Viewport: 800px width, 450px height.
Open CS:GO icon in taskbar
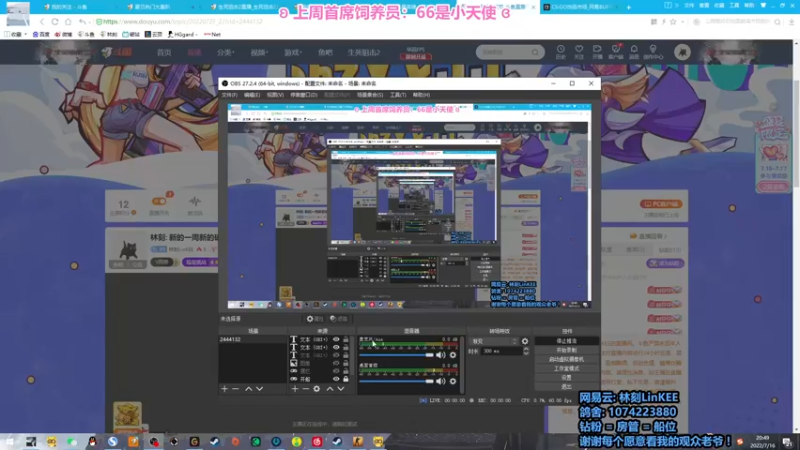point(358,442)
